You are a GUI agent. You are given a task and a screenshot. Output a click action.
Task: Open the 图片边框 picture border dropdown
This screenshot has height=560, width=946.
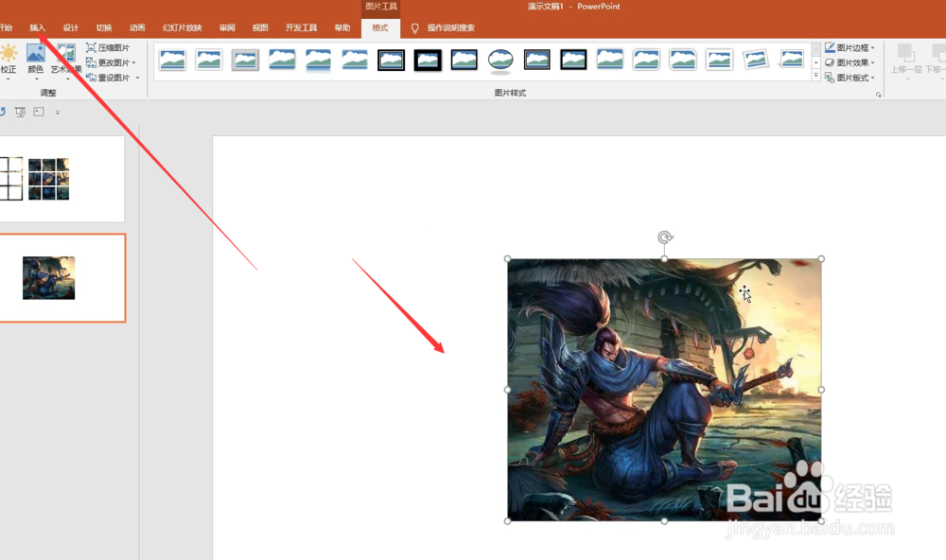(x=850, y=47)
